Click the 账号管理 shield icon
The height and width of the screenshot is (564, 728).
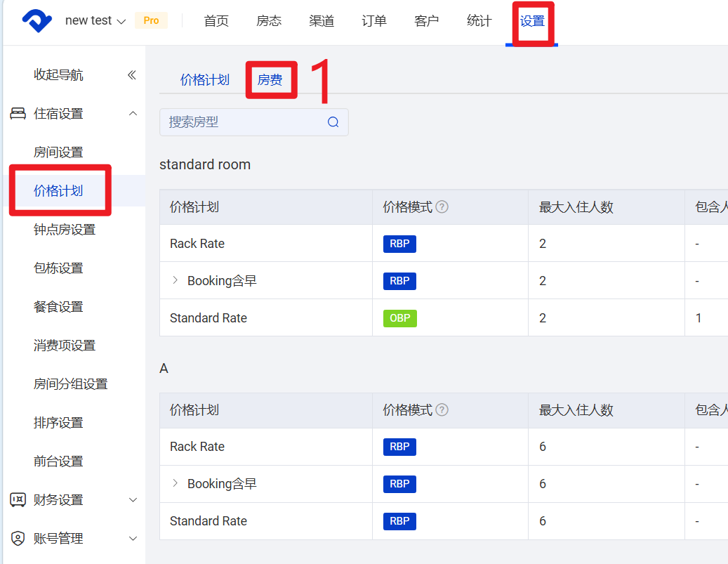point(18,539)
